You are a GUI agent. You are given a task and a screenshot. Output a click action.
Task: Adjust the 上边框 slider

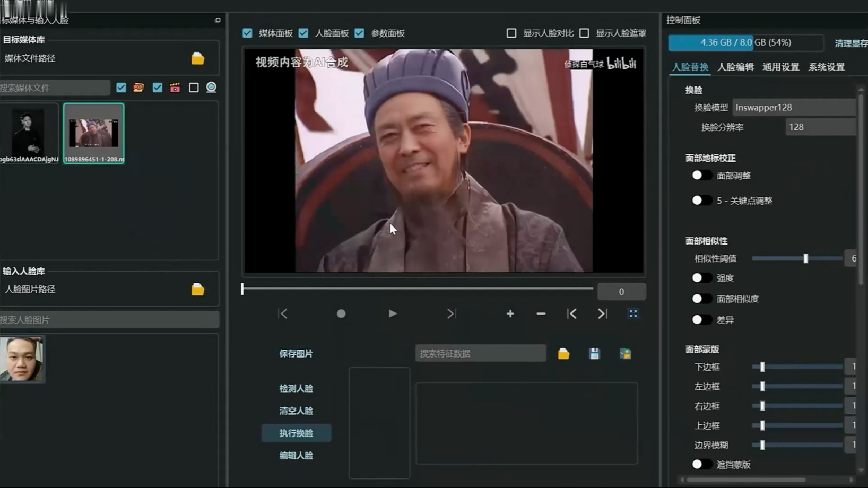coord(797,425)
